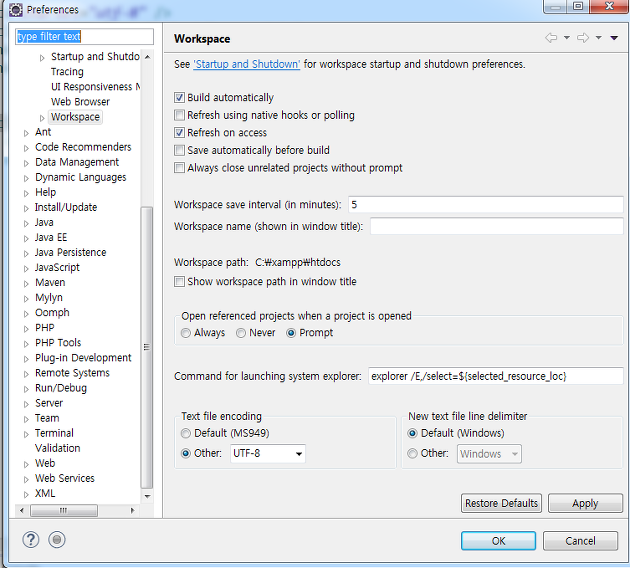Select Other line delimiter radio button
630x568 pixels.
[x=412, y=454]
